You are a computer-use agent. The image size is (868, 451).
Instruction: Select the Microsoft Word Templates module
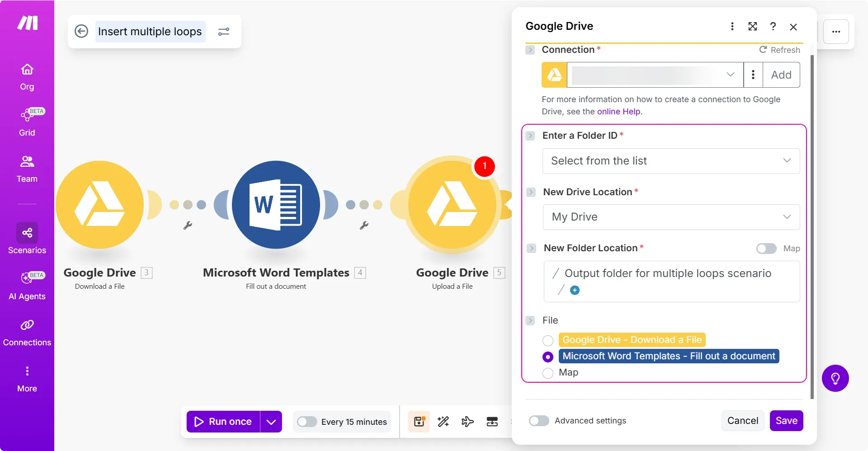pyautogui.click(x=276, y=205)
